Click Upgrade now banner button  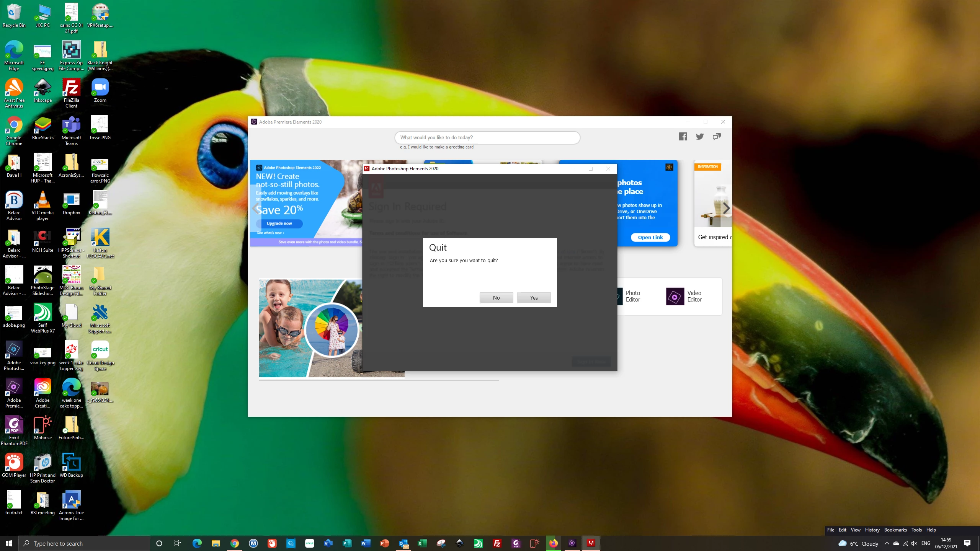click(x=279, y=223)
